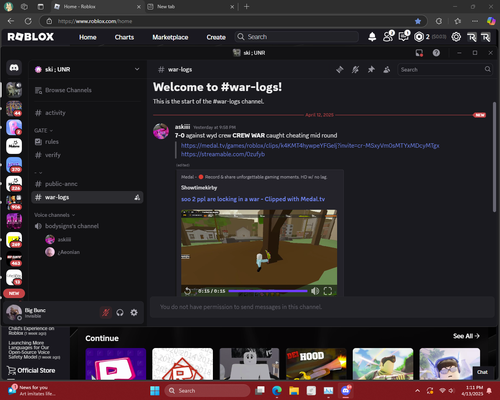Collapse GATE category
500x400 pixels.
click(43, 130)
